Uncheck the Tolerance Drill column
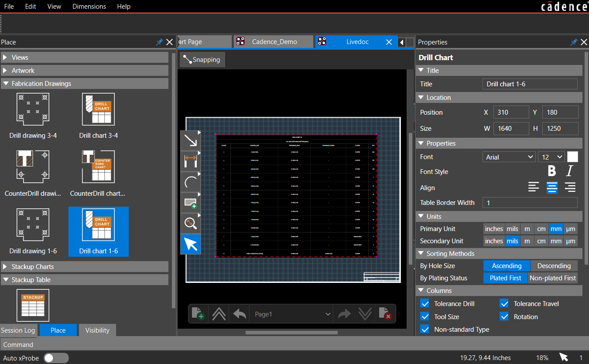 pyautogui.click(x=425, y=303)
